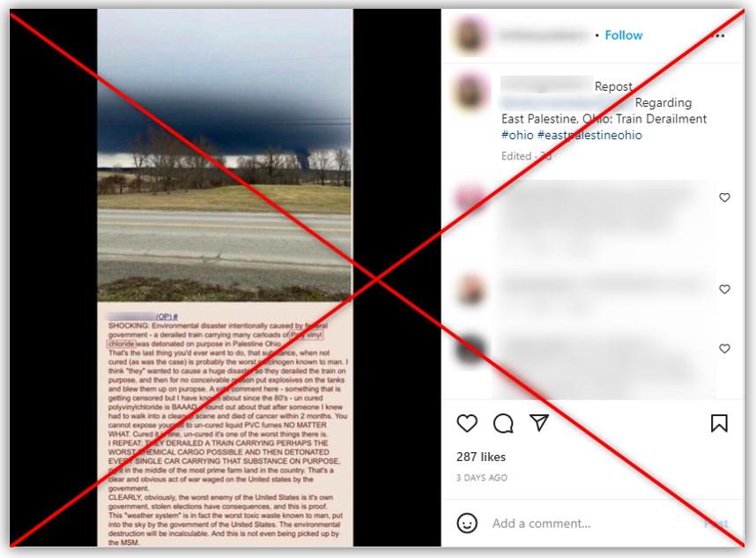Follow this account
The width and height of the screenshot is (756, 558).
pyautogui.click(x=624, y=35)
